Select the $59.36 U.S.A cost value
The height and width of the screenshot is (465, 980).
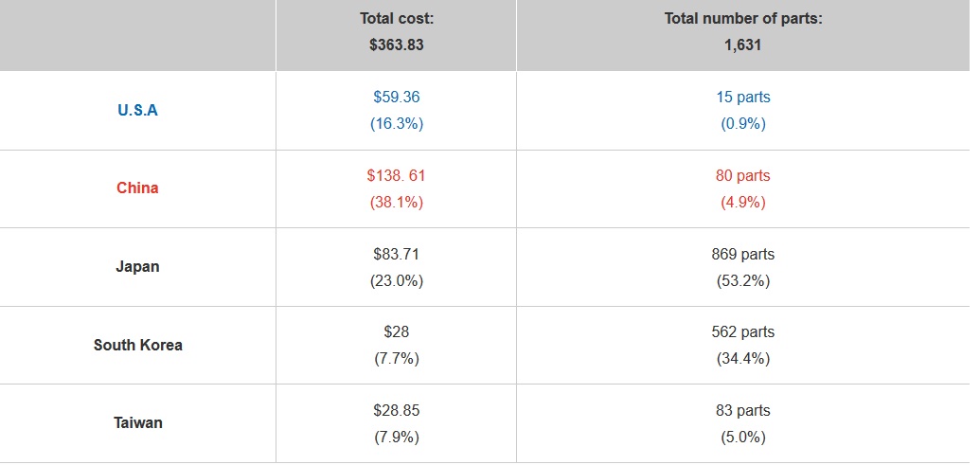[x=396, y=97]
